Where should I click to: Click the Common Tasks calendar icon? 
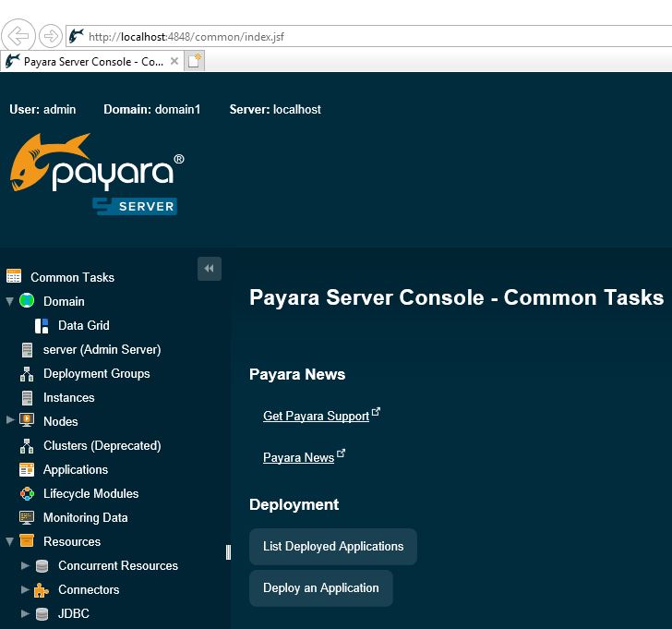point(14,276)
